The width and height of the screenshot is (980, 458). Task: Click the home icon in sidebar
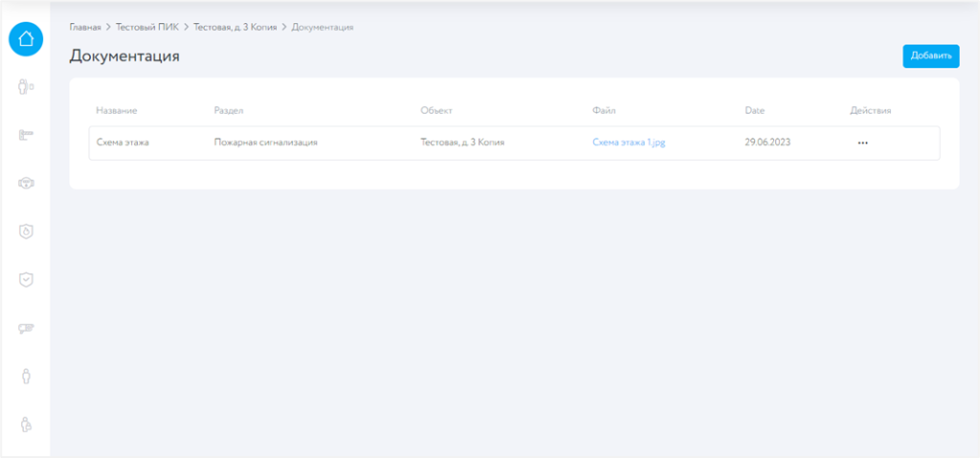[26, 39]
